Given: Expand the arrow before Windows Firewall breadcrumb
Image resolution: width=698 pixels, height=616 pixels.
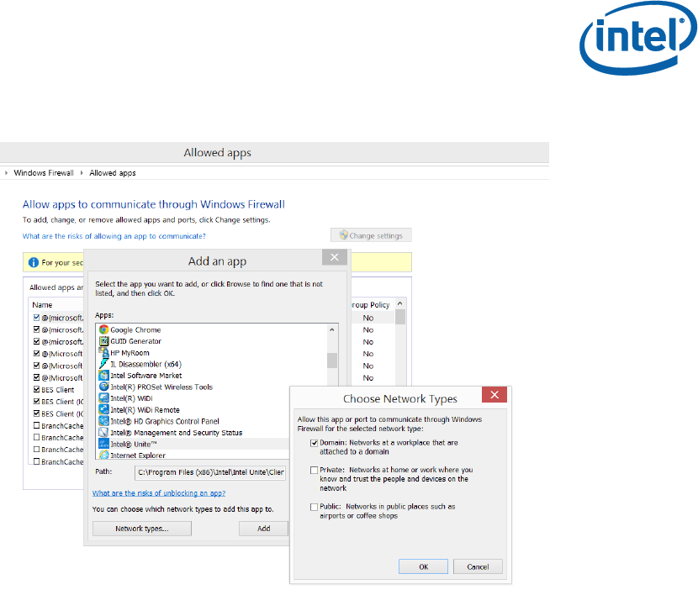Looking at the screenshot, I should point(6,173).
